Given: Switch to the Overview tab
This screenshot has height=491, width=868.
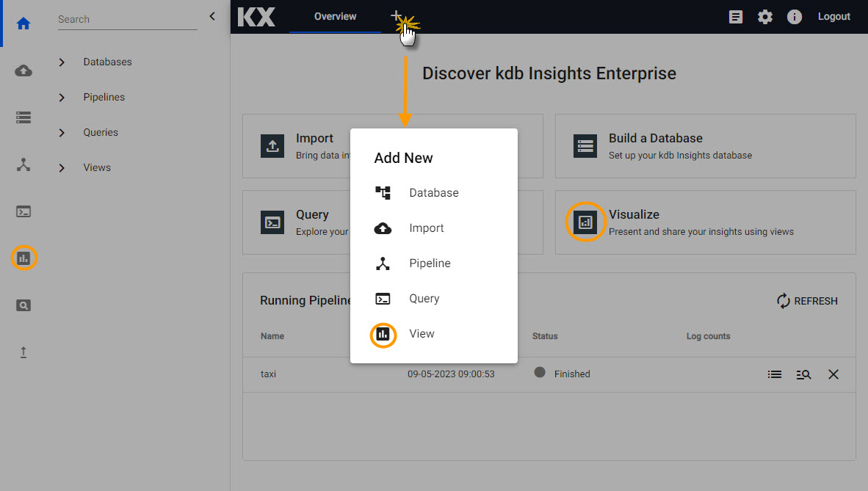Looking at the screenshot, I should [x=335, y=17].
